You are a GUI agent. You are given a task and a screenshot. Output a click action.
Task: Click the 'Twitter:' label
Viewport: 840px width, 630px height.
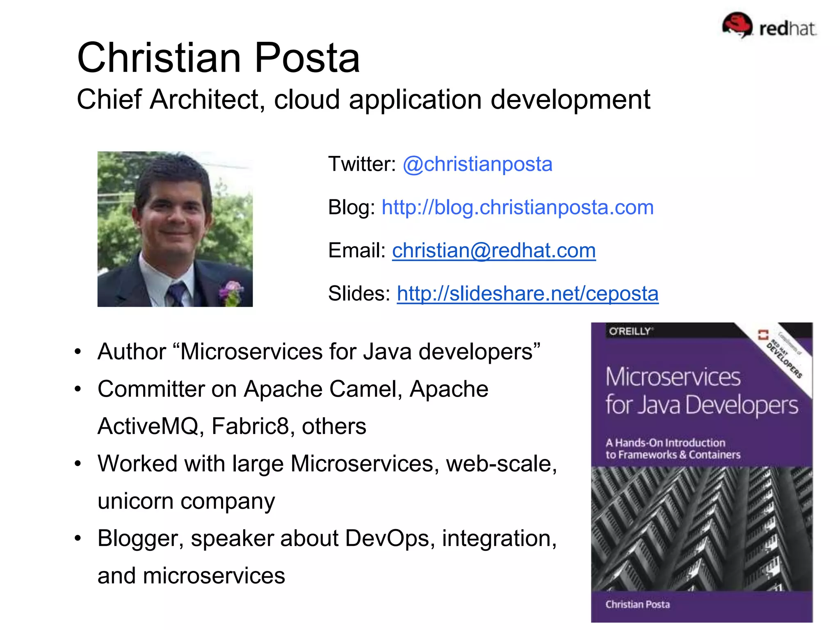[362, 164]
